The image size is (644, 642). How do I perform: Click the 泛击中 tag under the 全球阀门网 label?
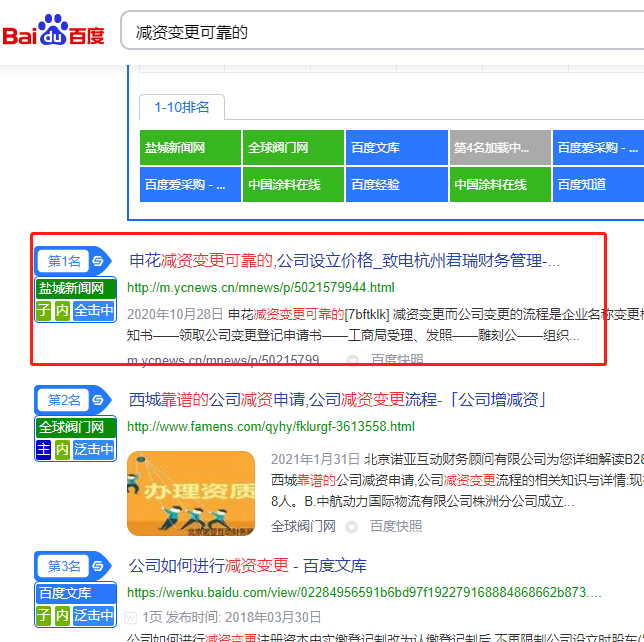94,449
